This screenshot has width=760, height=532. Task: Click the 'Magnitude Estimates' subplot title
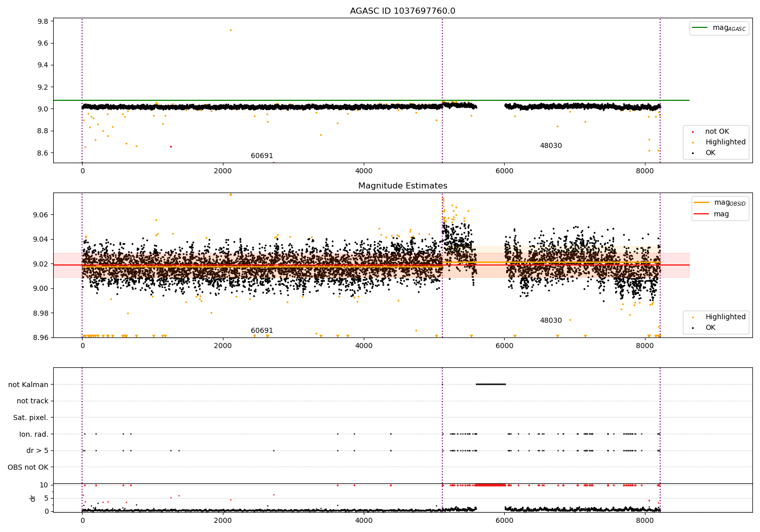(x=402, y=186)
